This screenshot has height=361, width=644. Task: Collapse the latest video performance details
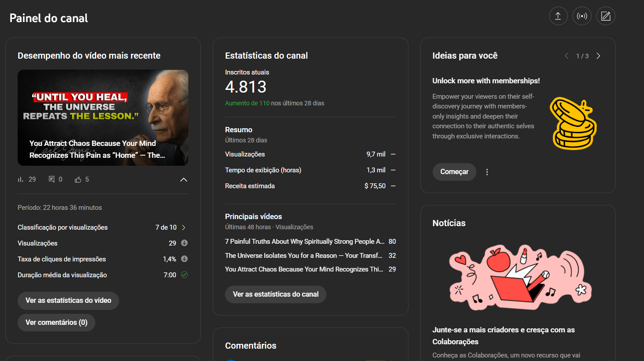tap(183, 179)
